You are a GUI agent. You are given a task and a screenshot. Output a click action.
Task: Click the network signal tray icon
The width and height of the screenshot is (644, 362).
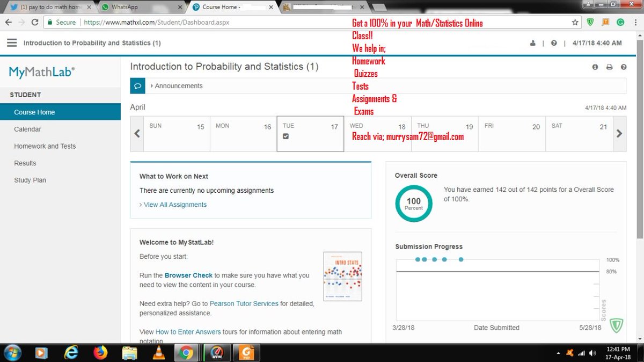point(581,353)
